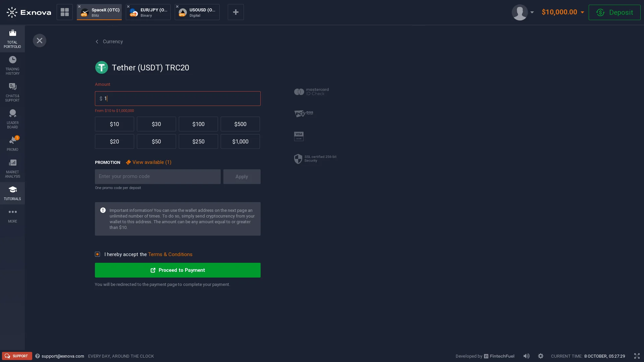Screen dimensions: 644x362
Task: Select the $20 preset amount
Action: click(x=114, y=141)
